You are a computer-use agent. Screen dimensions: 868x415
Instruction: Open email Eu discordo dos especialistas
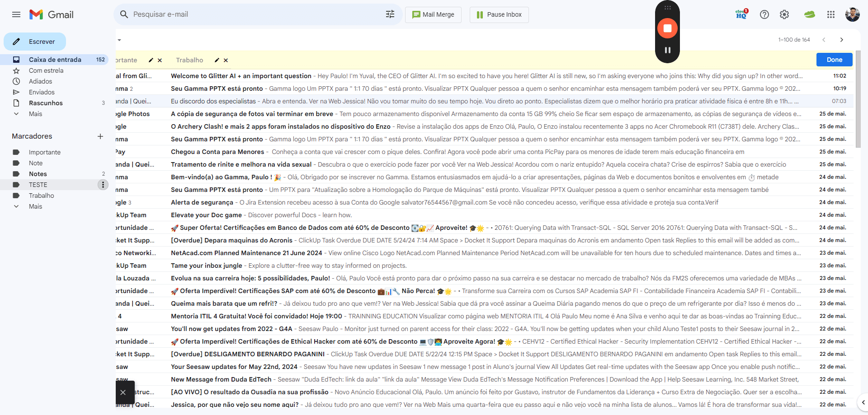[x=485, y=101]
